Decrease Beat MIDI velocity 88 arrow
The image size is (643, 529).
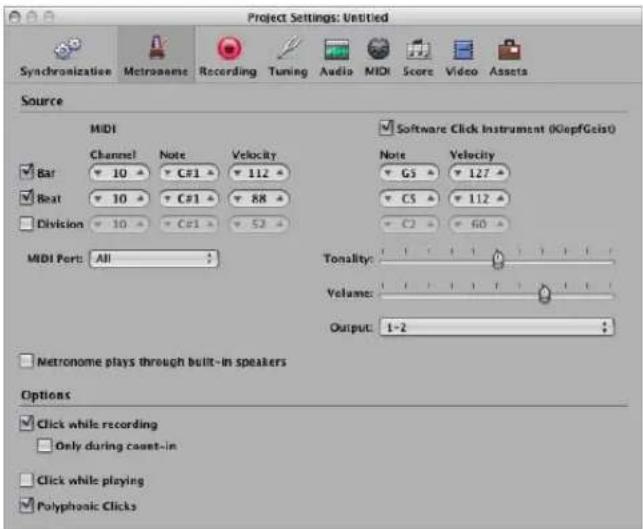point(237,199)
